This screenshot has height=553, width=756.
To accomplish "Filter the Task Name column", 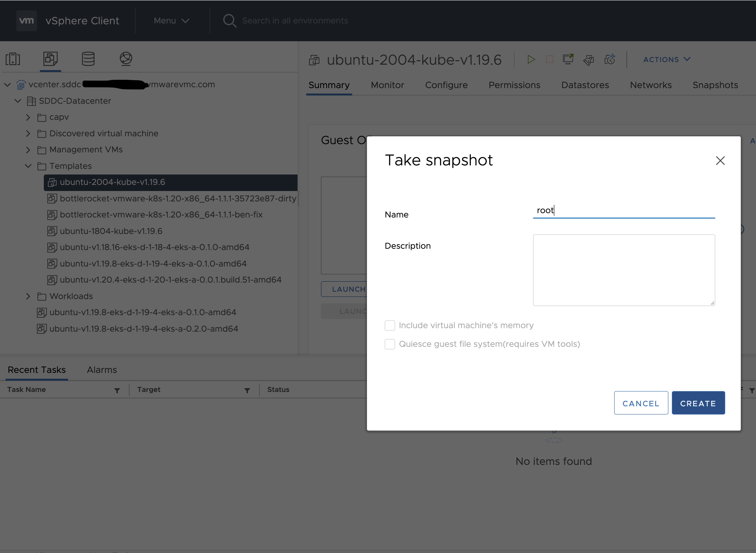I will 117,390.
